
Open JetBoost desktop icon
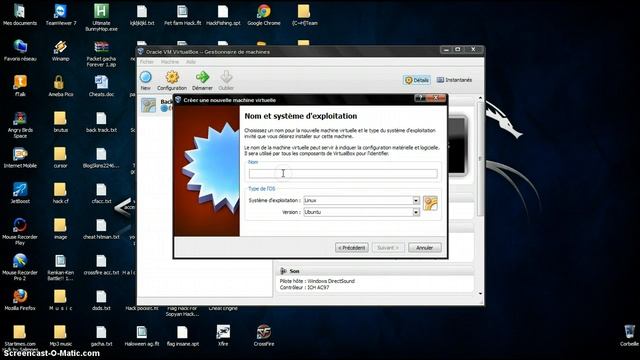click(20, 193)
